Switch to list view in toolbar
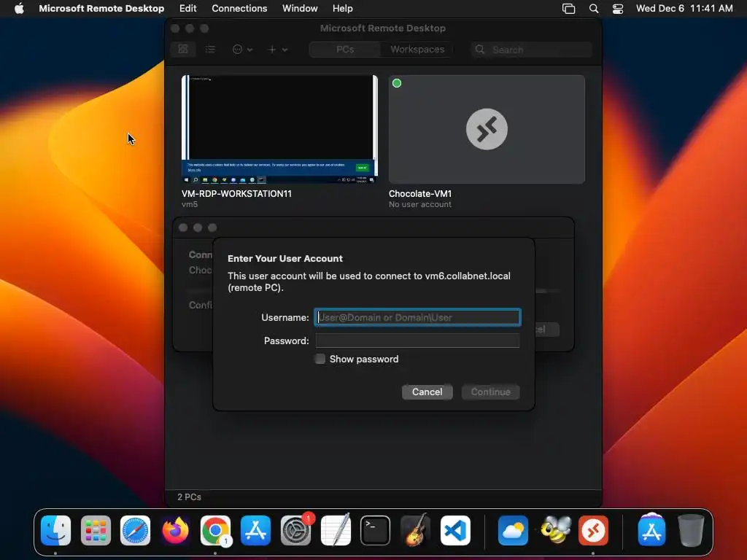 point(210,49)
